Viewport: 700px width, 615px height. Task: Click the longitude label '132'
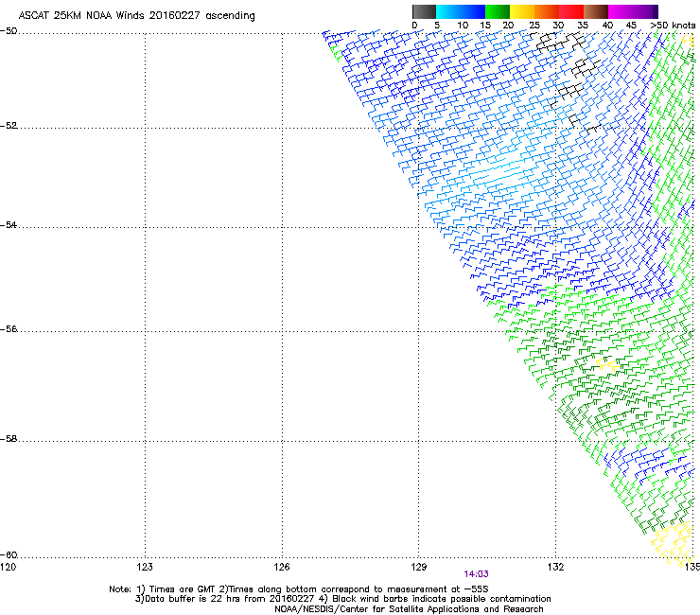[556, 567]
